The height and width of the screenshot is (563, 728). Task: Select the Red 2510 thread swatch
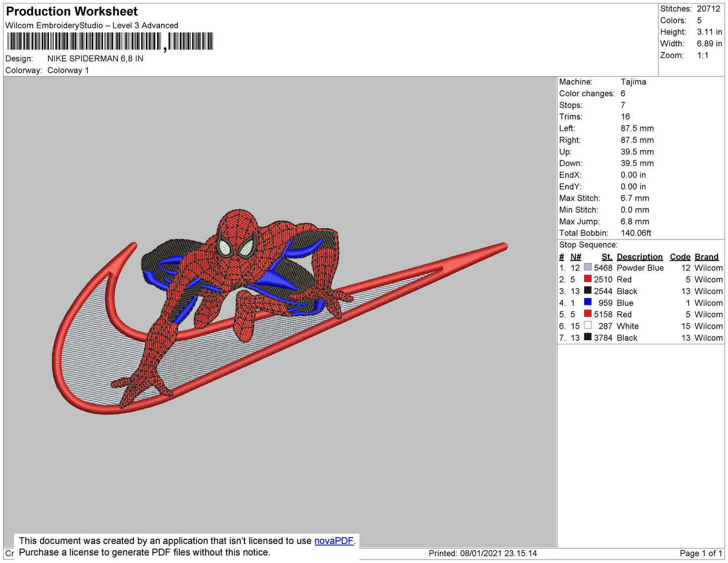coord(587,279)
